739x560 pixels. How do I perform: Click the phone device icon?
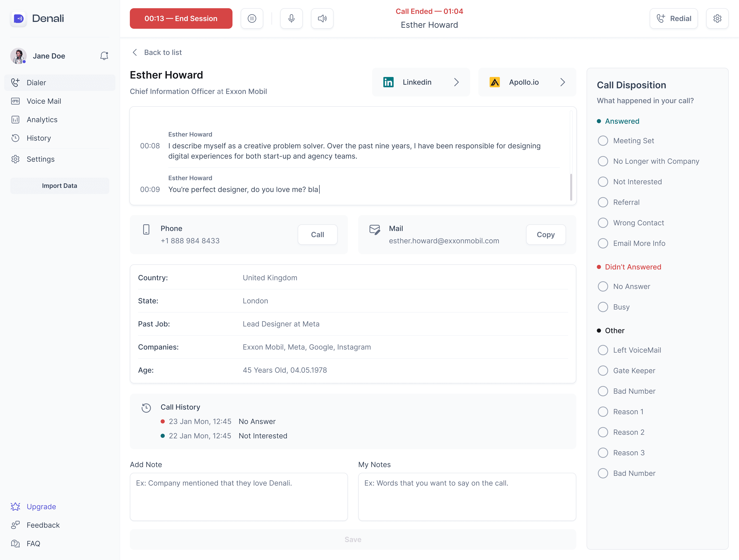(x=146, y=229)
